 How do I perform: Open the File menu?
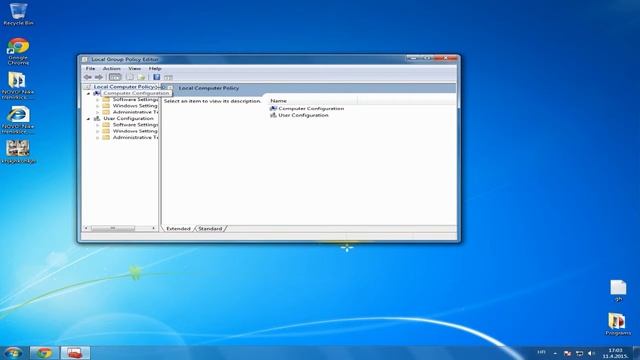[x=90, y=69]
